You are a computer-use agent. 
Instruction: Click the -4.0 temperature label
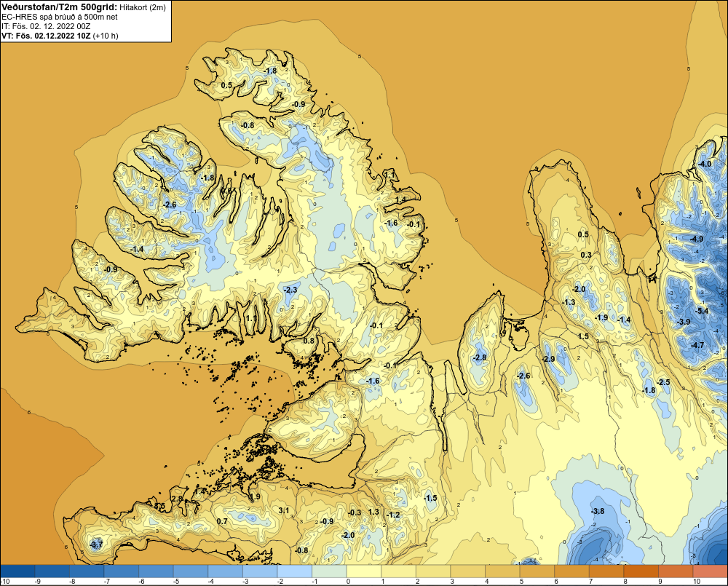pos(705,164)
